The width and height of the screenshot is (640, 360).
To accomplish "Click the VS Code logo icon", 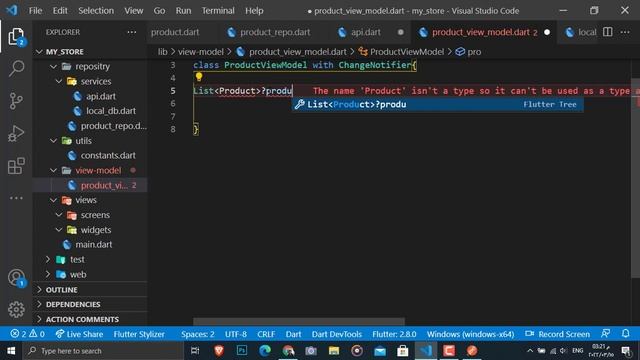I will (x=12, y=10).
